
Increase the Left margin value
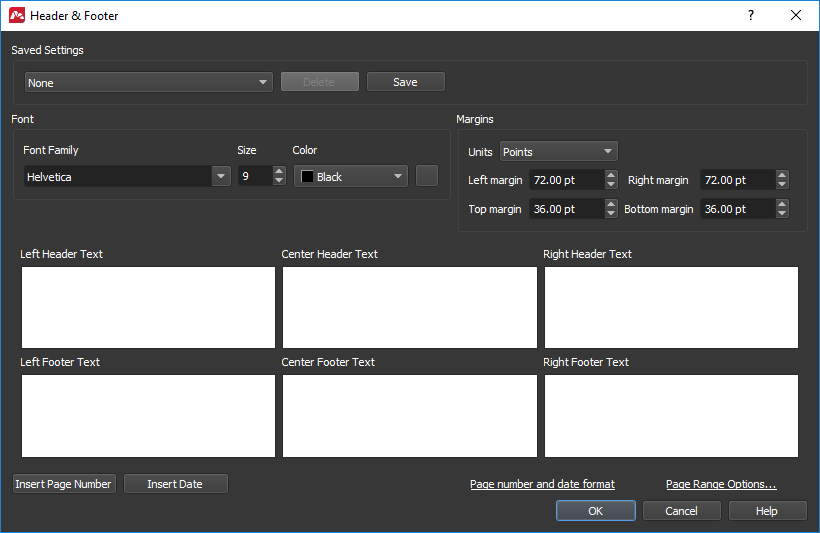coord(611,175)
